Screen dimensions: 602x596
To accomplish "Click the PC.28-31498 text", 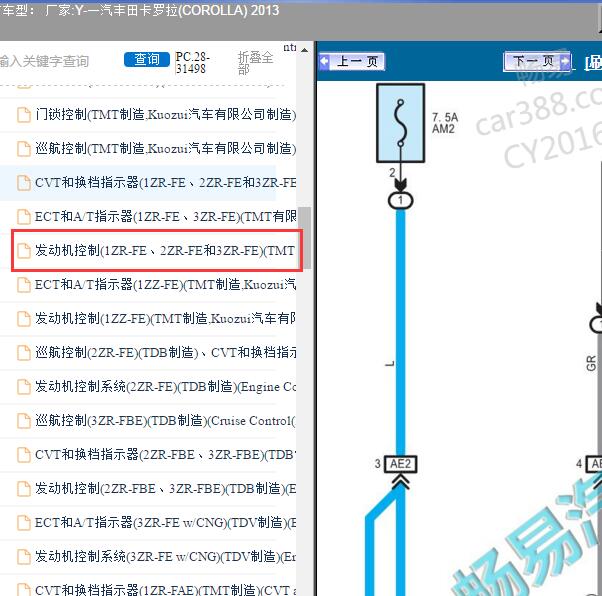I will pyautogui.click(x=192, y=63).
